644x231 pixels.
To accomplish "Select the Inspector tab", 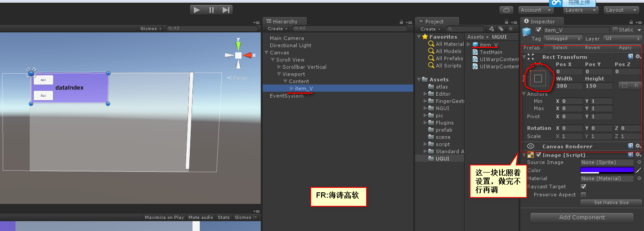I will pyautogui.click(x=542, y=21).
